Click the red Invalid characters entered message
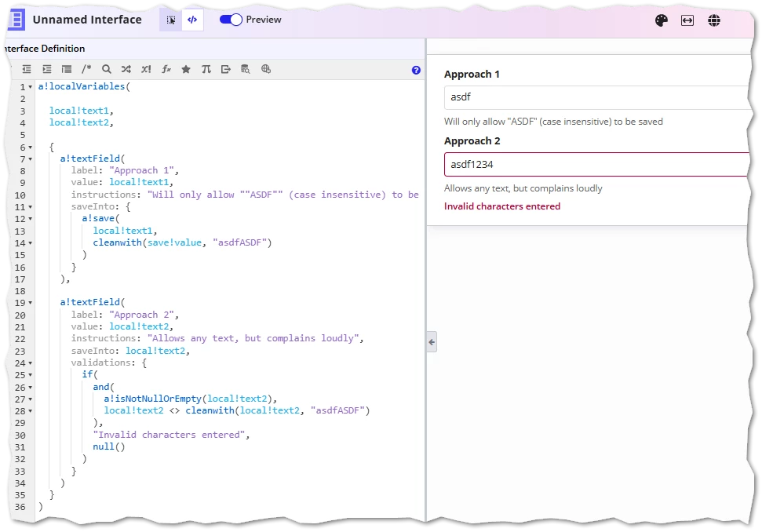 pyautogui.click(x=502, y=206)
